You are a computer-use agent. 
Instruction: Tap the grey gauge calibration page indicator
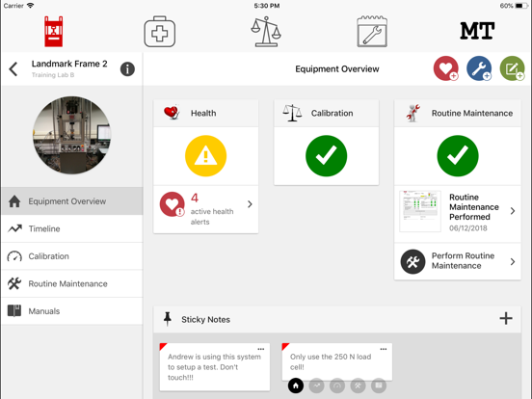tap(337, 386)
